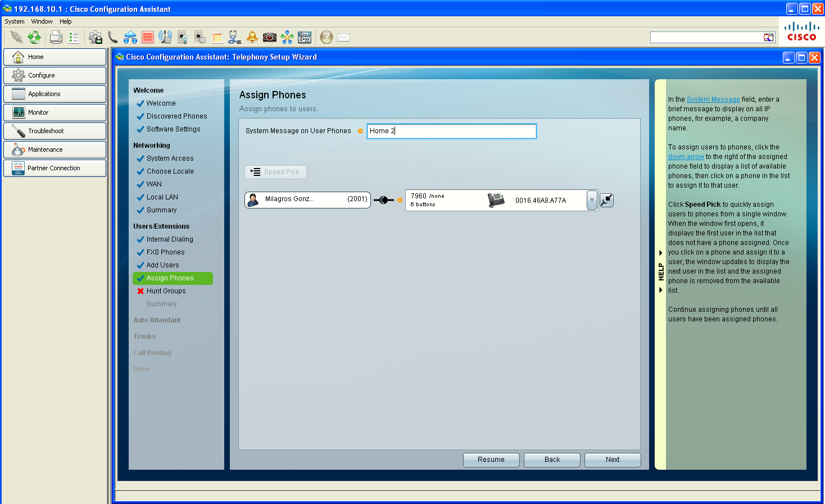
Task: Select the Software Settings wizard step
Action: 173,129
